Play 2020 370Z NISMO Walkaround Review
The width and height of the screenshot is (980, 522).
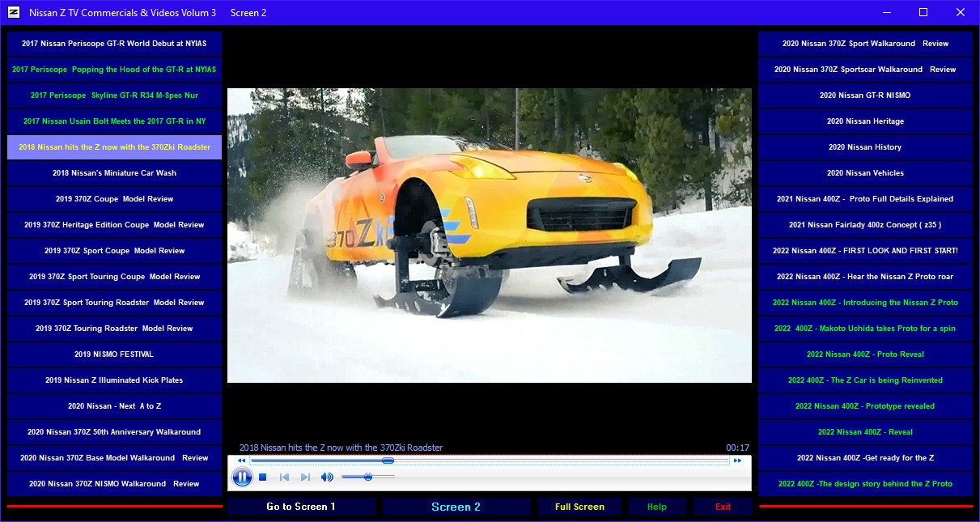pos(114,484)
